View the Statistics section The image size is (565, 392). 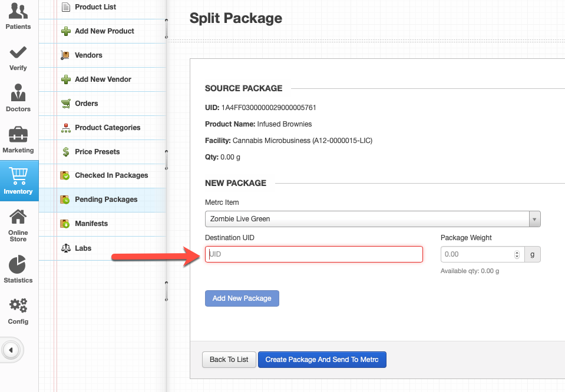(x=18, y=265)
